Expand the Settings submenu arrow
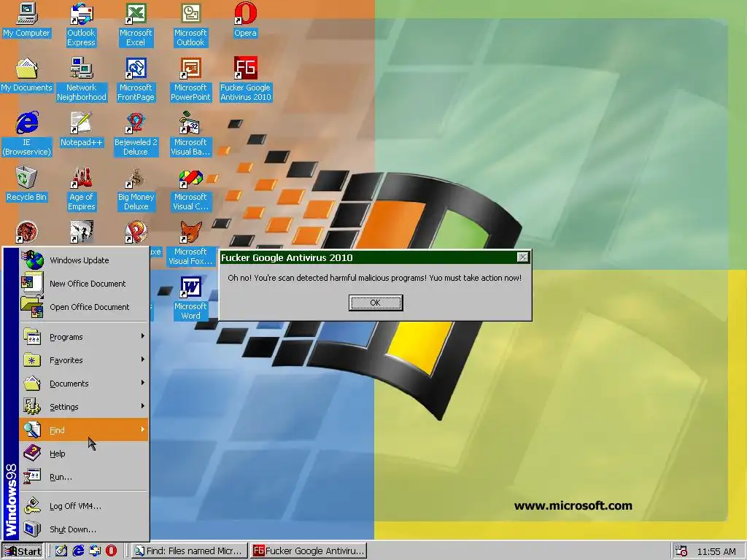 pos(142,406)
